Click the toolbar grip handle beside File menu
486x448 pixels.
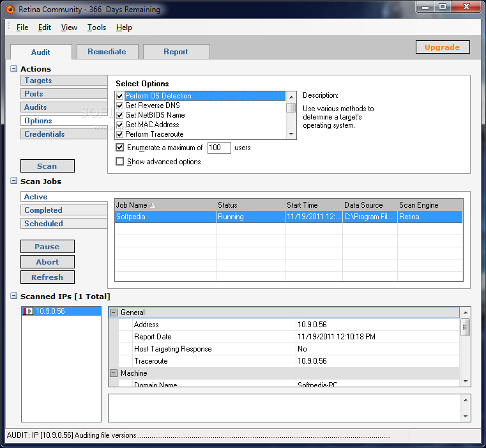click(x=9, y=26)
